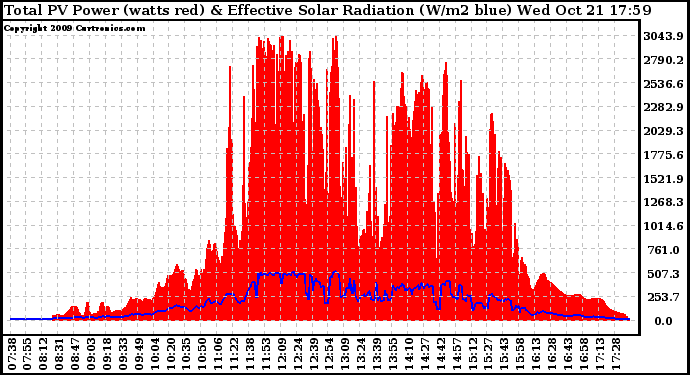Click the 11:06 time label
690x375 pixels.
coord(218,354)
